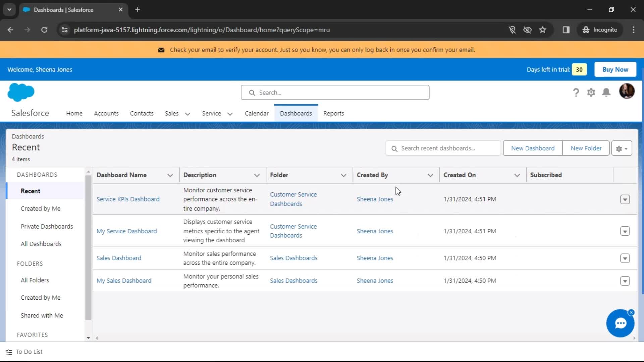
Task: Go back with browser back arrow
Action: pyautogui.click(x=10, y=30)
